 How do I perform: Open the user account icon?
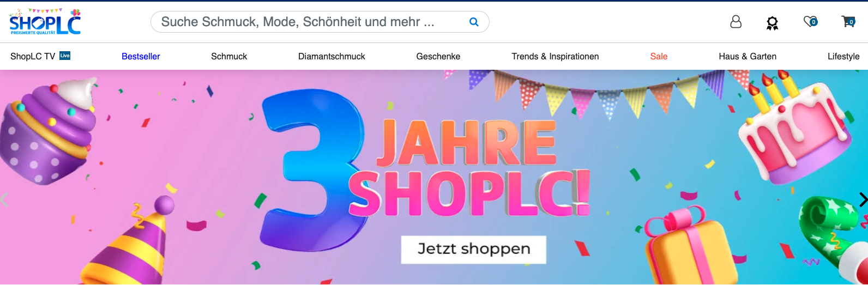click(736, 22)
